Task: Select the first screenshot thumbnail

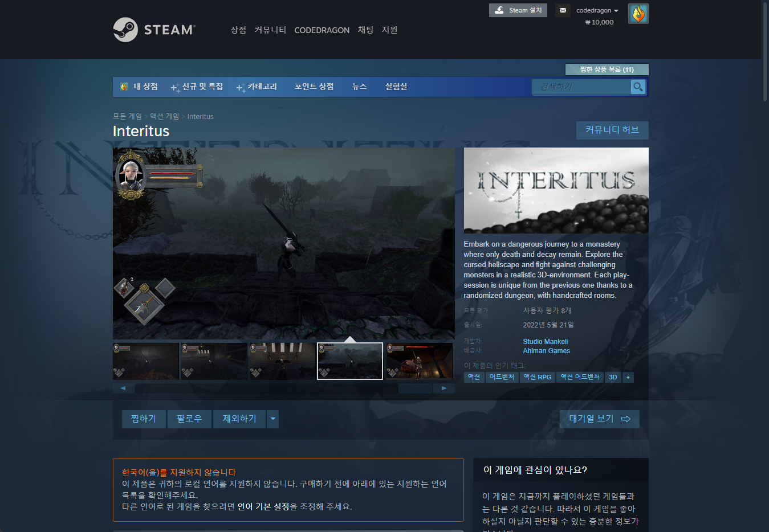Action: (x=146, y=361)
